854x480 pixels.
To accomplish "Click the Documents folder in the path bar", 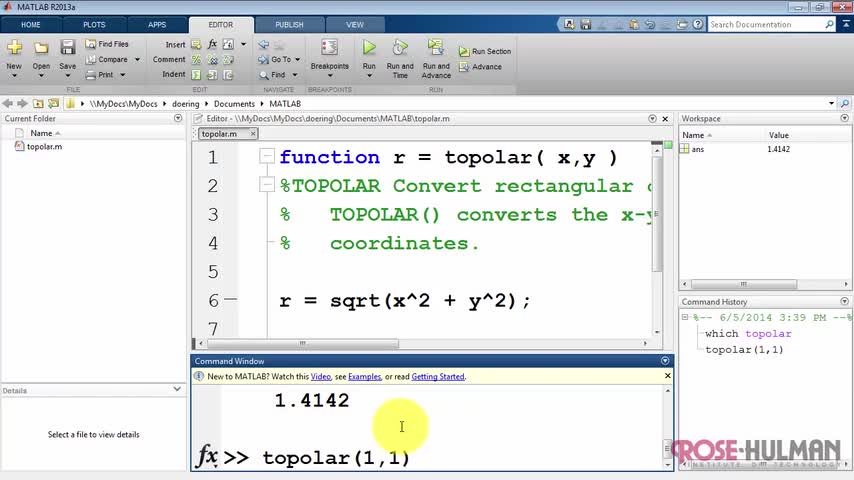I will click(234, 104).
